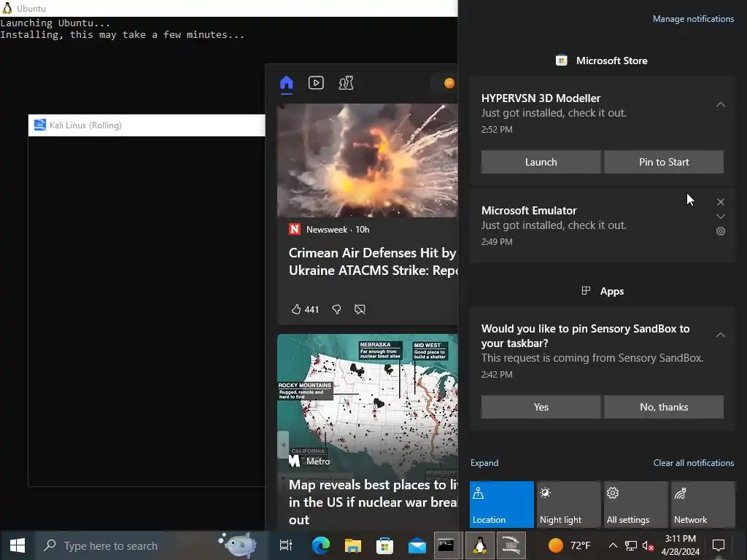Image resolution: width=747 pixels, height=560 pixels.
Task: Launch Microsoft Edge from the taskbar
Action: pos(321,545)
